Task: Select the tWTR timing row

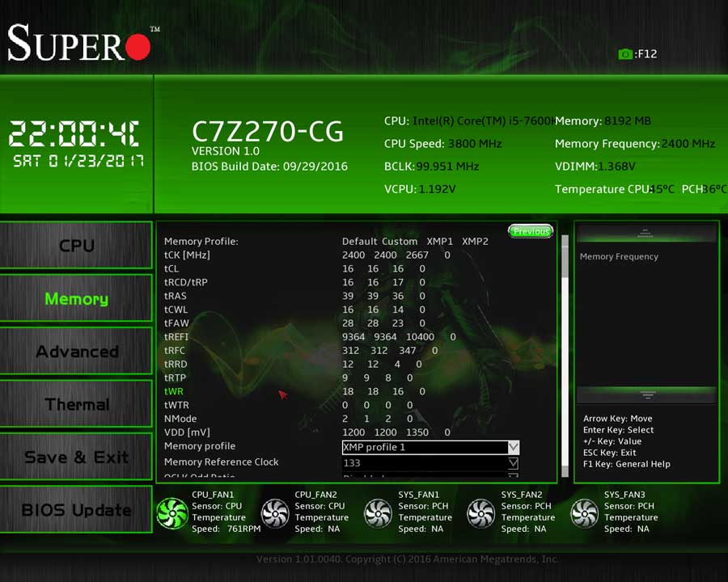Action: (x=288, y=405)
